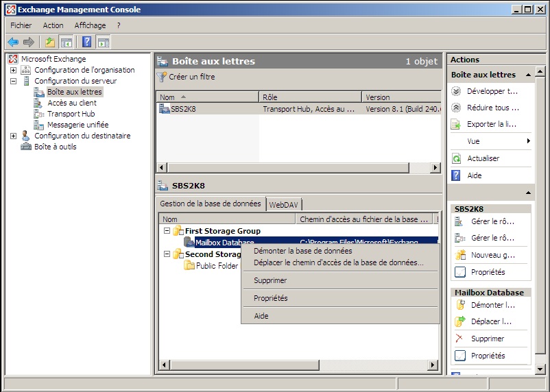
Task: Click the Microsoft Exchange root node icon
Action: 13,59
